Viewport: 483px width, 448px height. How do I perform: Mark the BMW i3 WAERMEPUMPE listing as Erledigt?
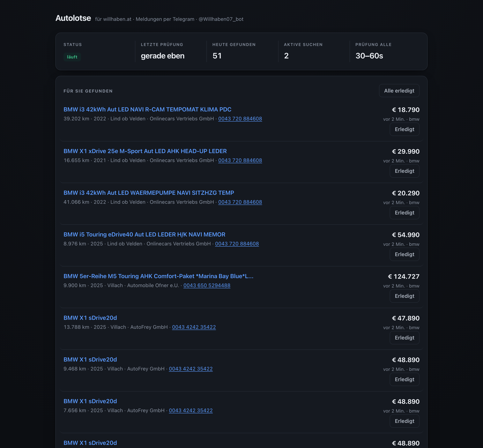point(405,213)
